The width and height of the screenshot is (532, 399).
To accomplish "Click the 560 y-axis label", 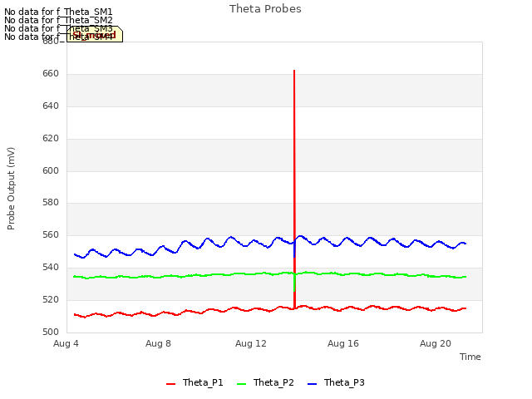I will click(x=51, y=234).
